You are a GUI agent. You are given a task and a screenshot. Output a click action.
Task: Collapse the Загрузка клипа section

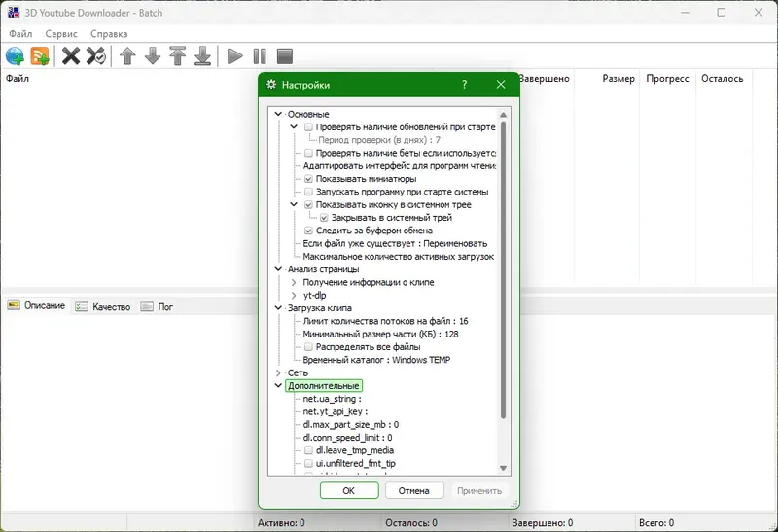click(278, 308)
